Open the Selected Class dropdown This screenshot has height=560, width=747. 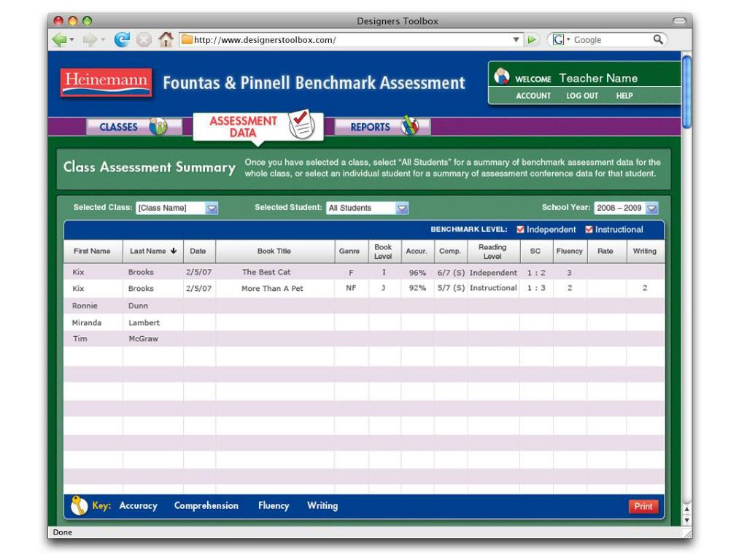click(177, 208)
